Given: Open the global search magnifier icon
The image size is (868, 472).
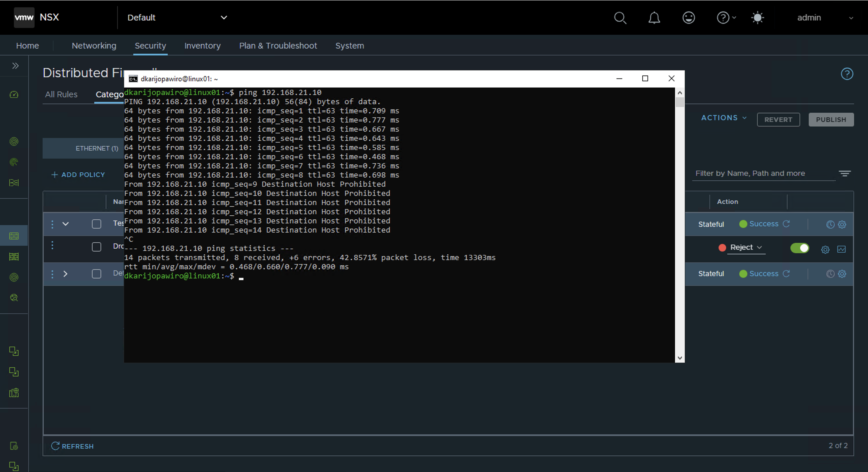Looking at the screenshot, I should click(620, 18).
